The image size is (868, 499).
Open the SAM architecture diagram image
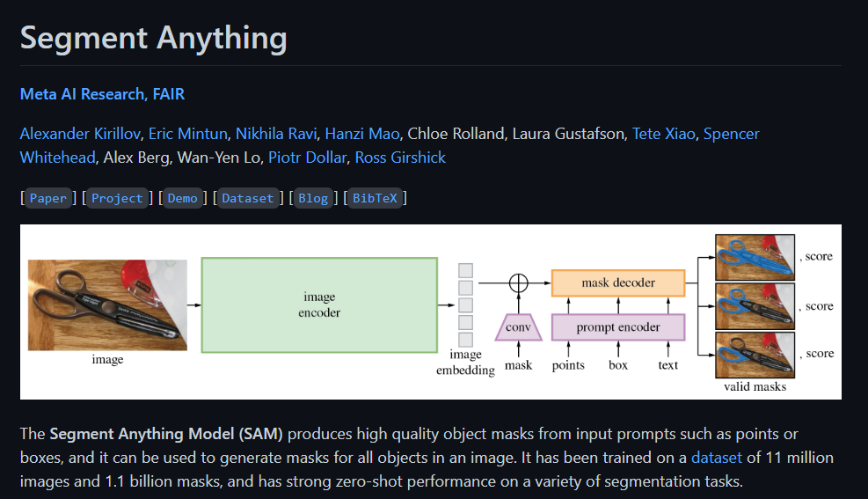pos(431,312)
